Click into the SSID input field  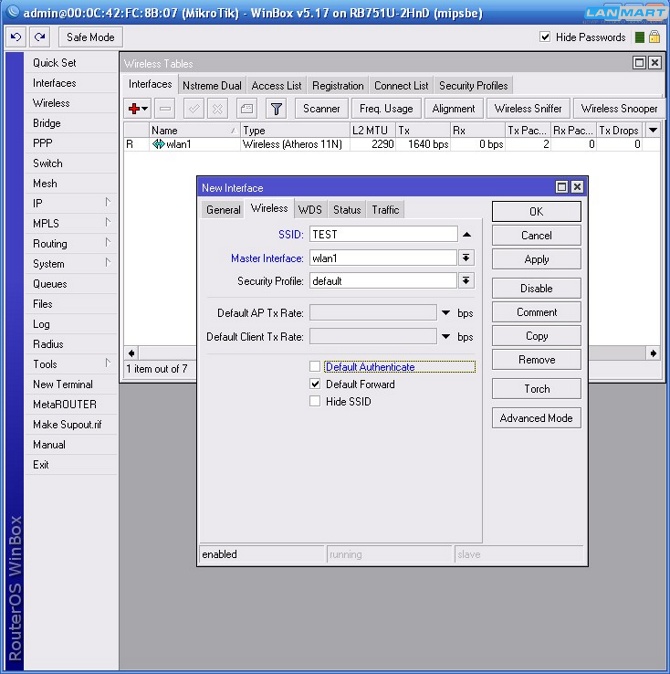(383, 234)
